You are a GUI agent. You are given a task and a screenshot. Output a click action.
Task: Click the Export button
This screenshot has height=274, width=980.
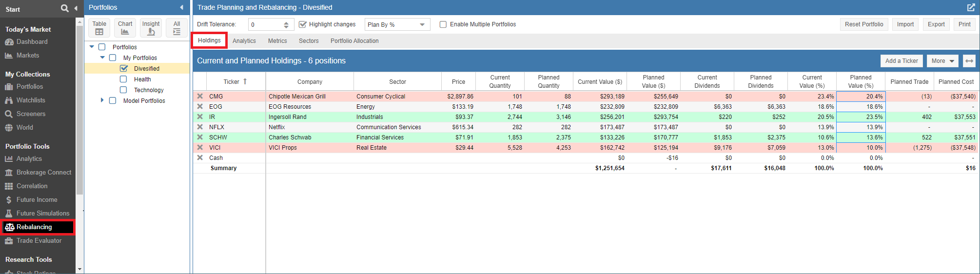(x=936, y=24)
